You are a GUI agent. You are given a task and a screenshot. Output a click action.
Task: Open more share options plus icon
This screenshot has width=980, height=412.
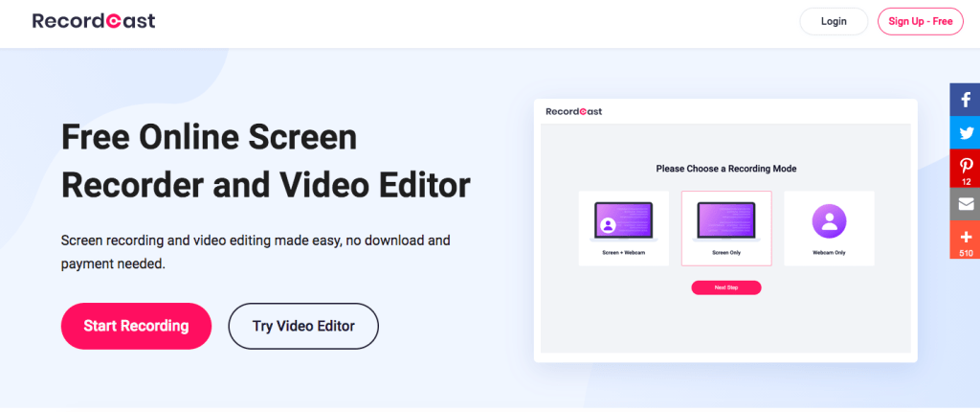coord(965,240)
